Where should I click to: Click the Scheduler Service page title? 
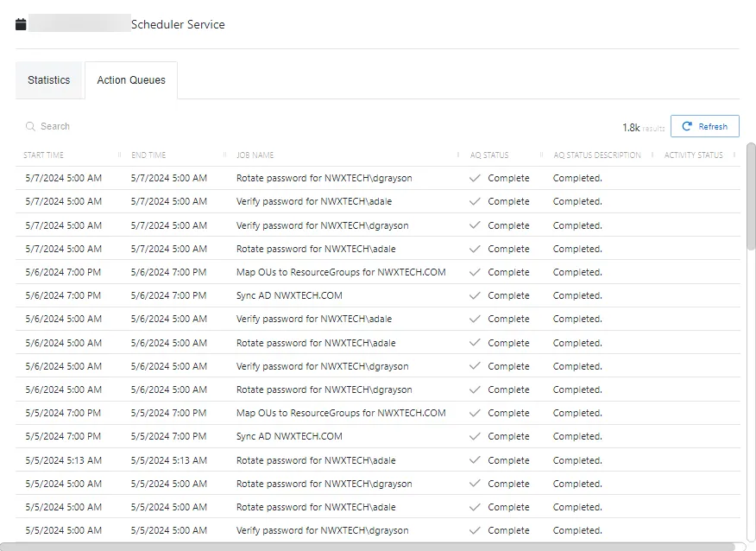[178, 24]
